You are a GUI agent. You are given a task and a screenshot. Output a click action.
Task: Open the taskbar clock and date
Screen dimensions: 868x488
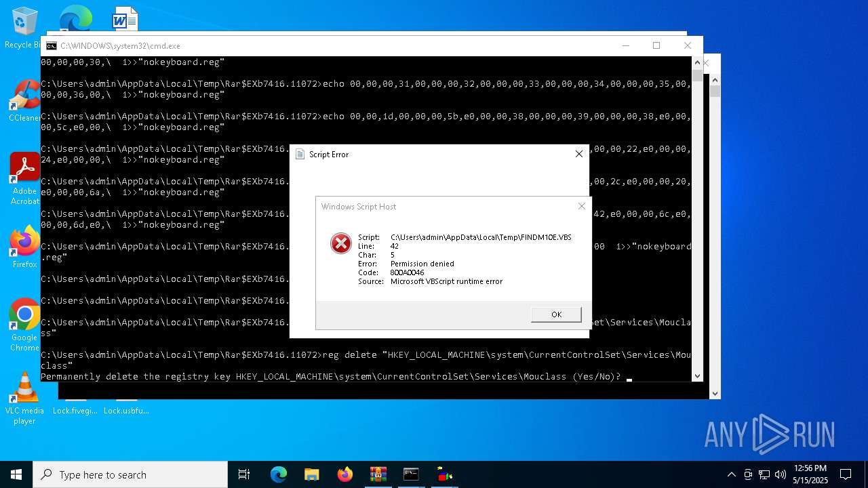click(810, 474)
